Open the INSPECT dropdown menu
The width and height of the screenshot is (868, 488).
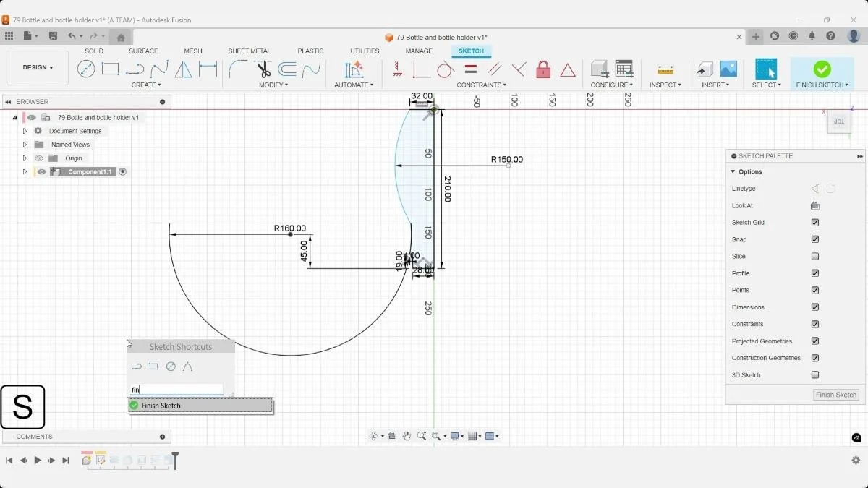pos(665,85)
